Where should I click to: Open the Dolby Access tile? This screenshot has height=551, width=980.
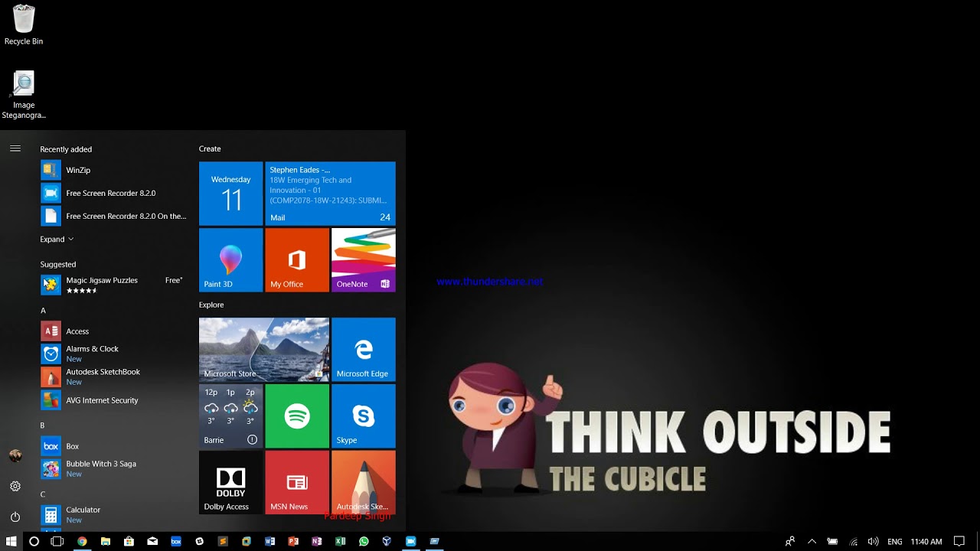230,482
